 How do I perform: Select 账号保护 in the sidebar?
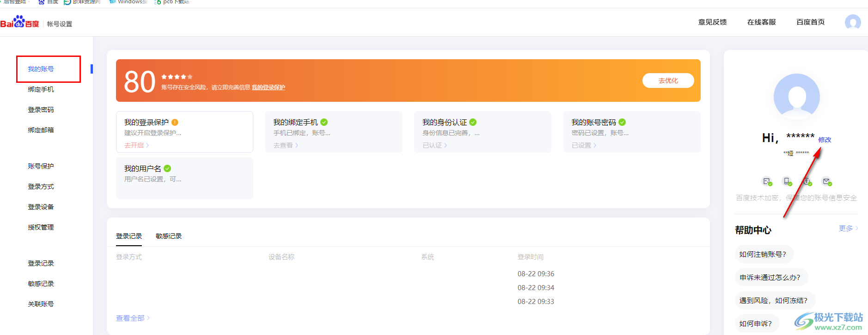tap(41, 166)
